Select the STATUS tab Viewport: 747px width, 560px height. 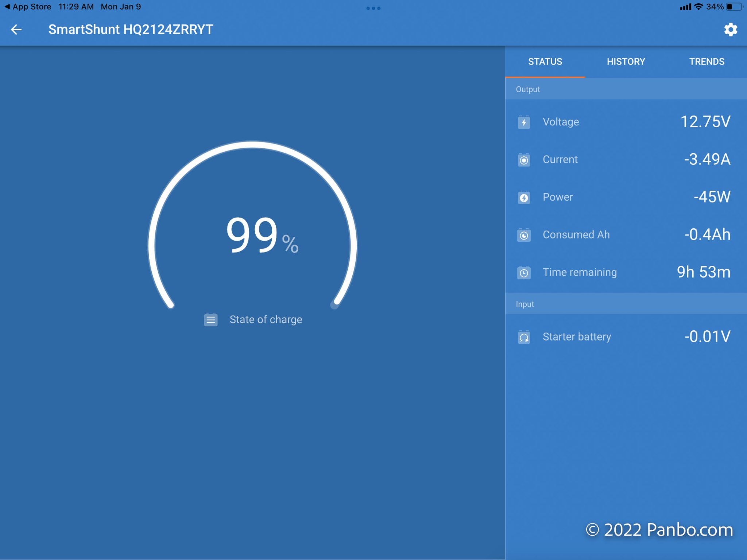[545, 62]
